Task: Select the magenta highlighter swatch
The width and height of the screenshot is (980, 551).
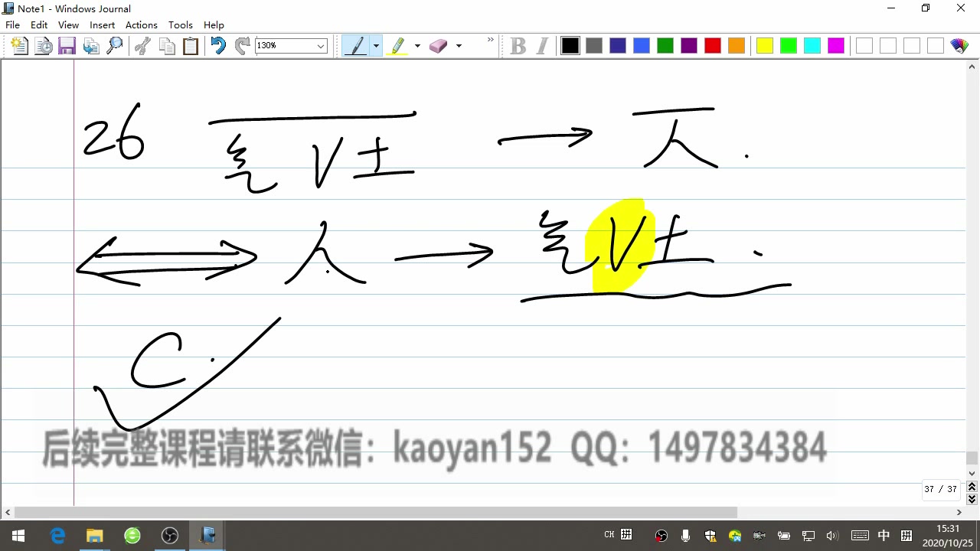Action: point(836,46)
